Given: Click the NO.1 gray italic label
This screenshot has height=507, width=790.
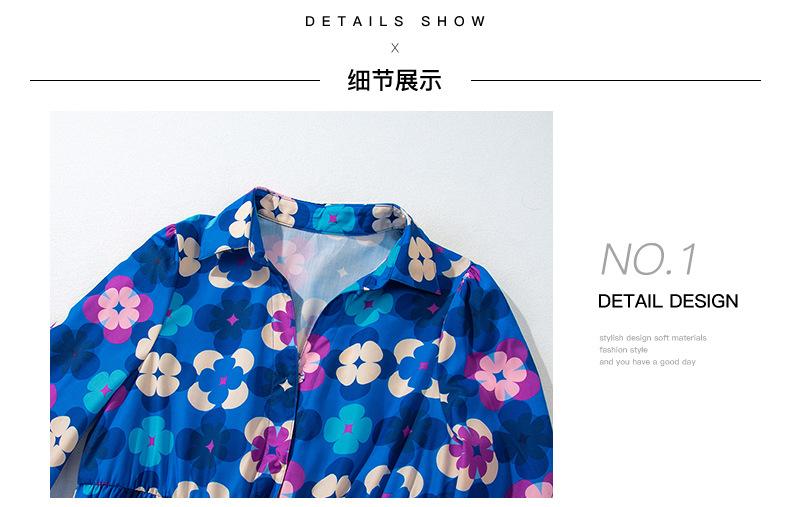Looking at the screenshot, I should pyautogui.click(x=649, y=259).
